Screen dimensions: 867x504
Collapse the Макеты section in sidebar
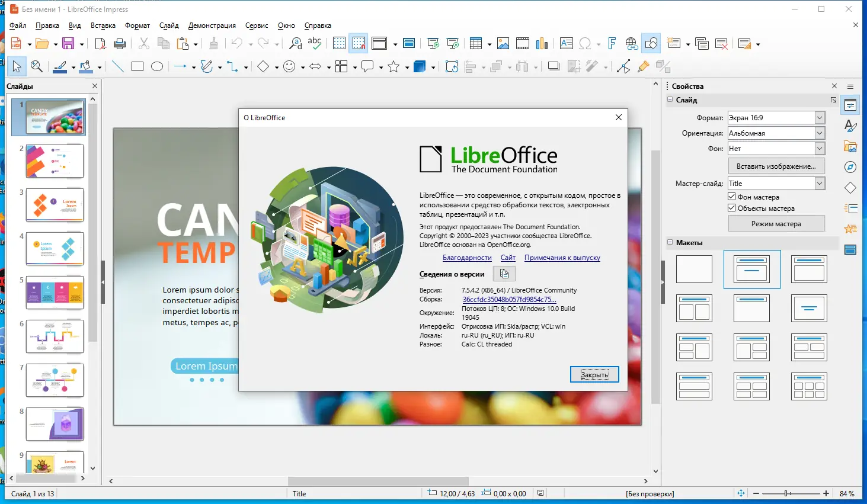click(x=670, y=242)
